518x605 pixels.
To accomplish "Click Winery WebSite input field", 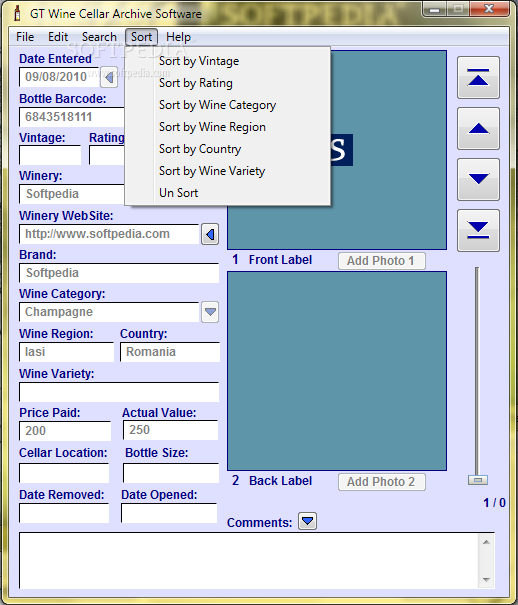I will (x=109, y=234).
